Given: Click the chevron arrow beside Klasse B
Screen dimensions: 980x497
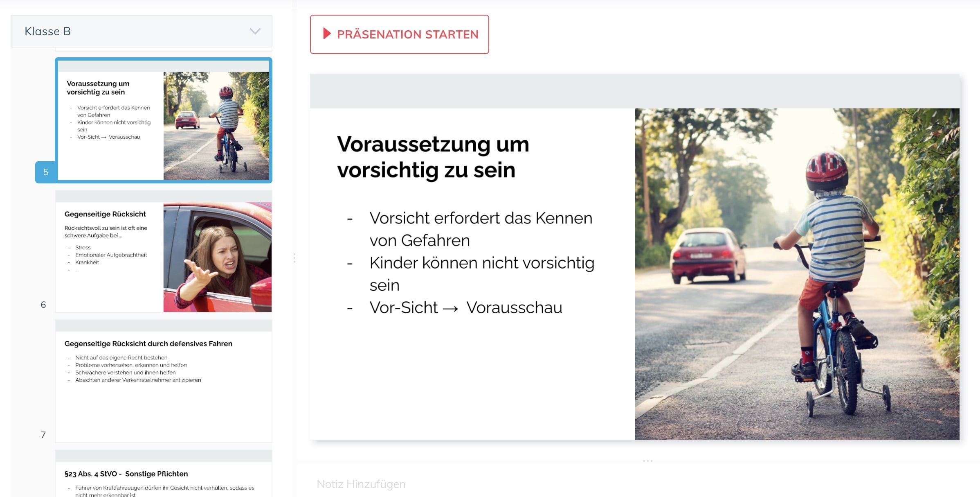Looking at the screenshot, I should pos(255,32).
